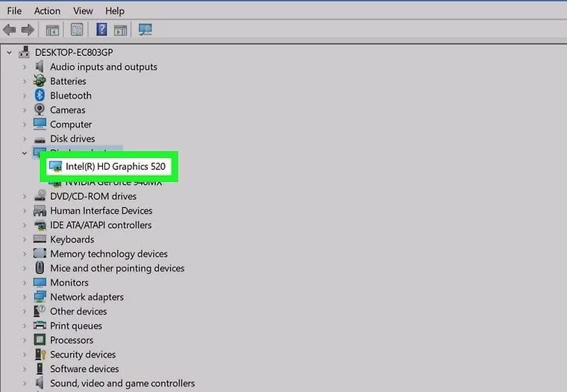
Task: Click the Keyboards icon
Action: click(x=40, y=238)
